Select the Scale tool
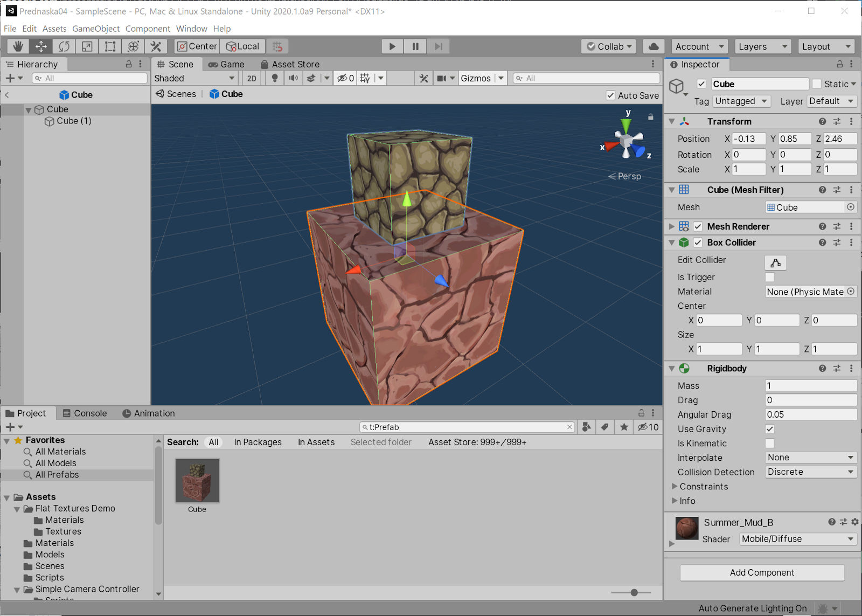The image size is (862, 616). tap(87, 46)
